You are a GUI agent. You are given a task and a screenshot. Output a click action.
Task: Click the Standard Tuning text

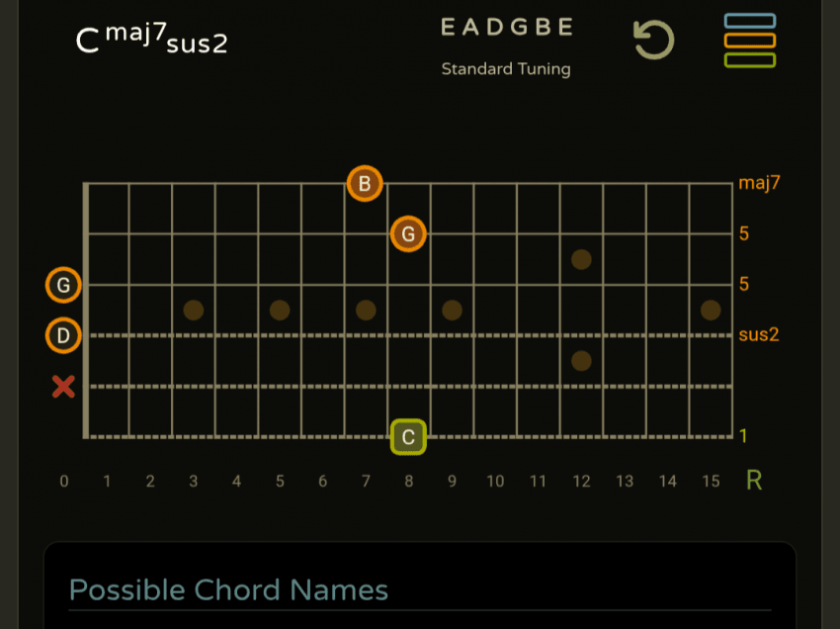point(506,69)
